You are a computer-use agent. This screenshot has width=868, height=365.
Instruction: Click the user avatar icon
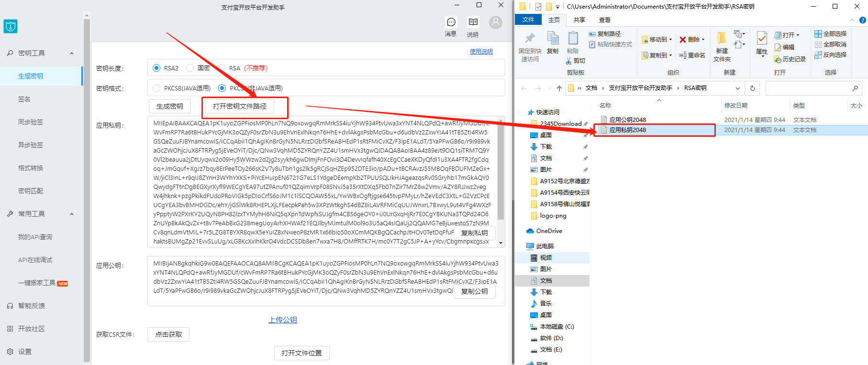[496, 22]
